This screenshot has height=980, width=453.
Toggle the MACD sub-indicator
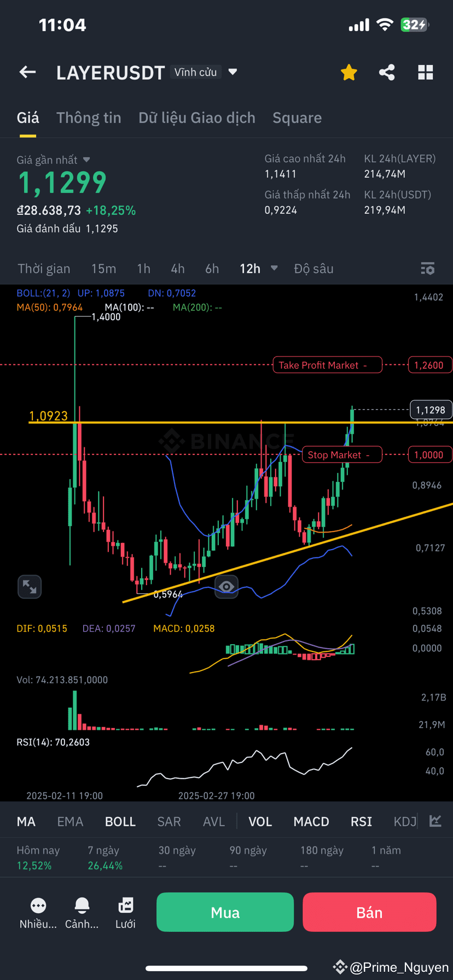click(311, 821)
